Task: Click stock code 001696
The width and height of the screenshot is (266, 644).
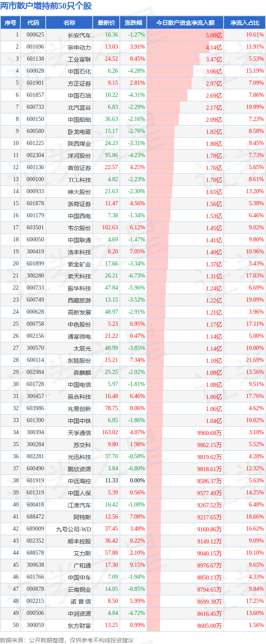Action: (35, 47)
